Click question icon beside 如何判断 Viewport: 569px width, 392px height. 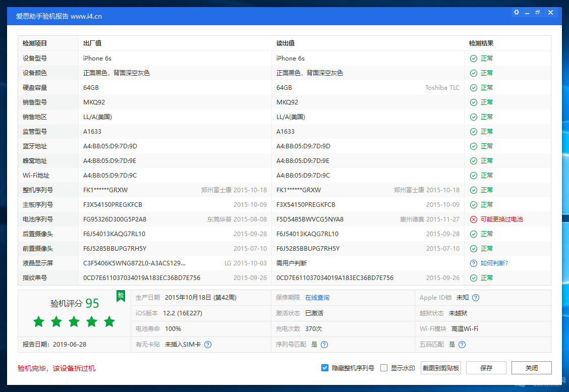click(x=474, y=263)
